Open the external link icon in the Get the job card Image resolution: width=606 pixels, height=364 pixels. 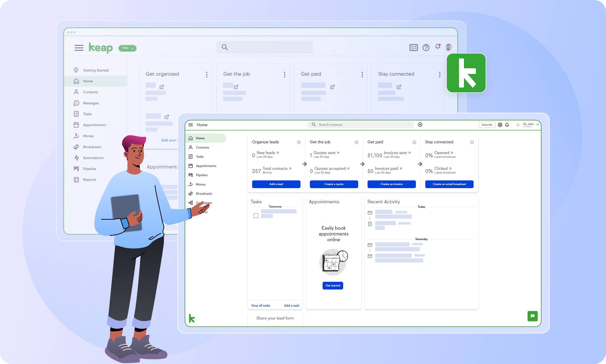236,87
